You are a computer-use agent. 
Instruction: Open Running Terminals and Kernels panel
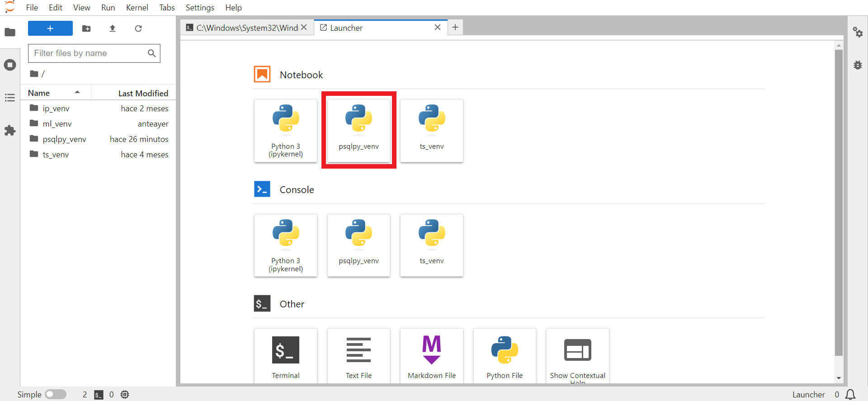click(x=10, y=65)
